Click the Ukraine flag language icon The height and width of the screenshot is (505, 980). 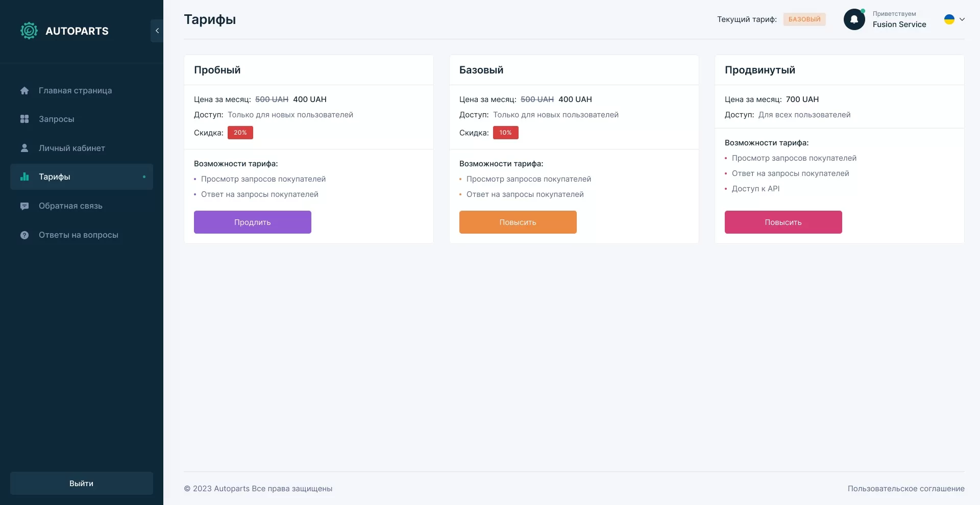(949, 19)
